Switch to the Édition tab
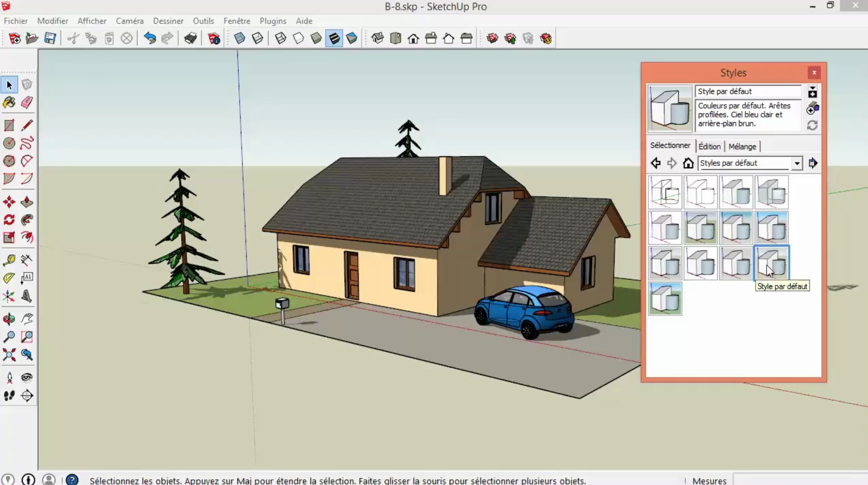Viewport: 868px width, 485px height. [x=709, y=146]
